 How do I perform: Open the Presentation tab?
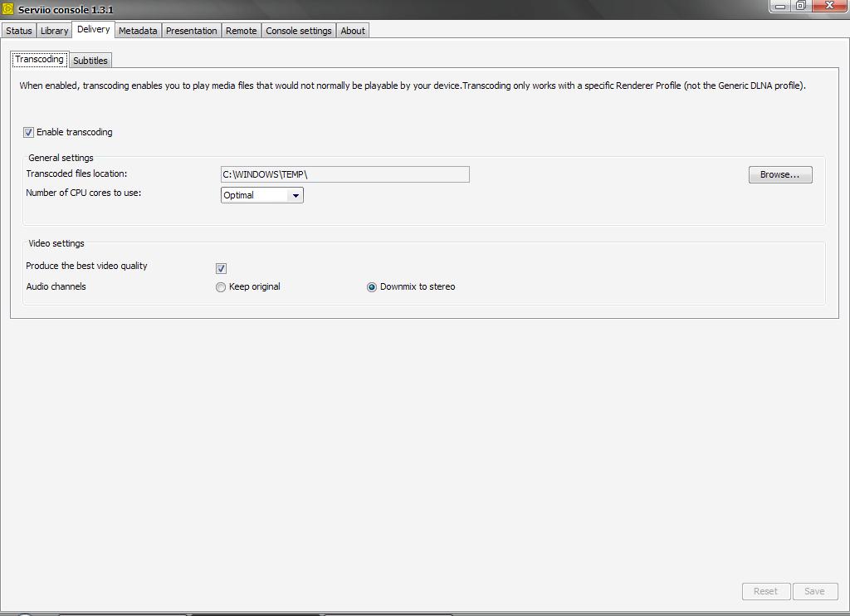point(191,31)
